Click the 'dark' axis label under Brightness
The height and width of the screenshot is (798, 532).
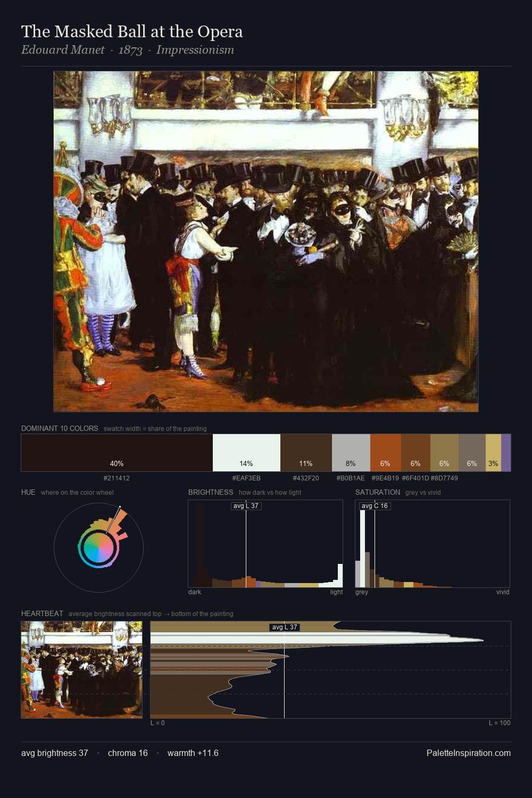(195, 592)
